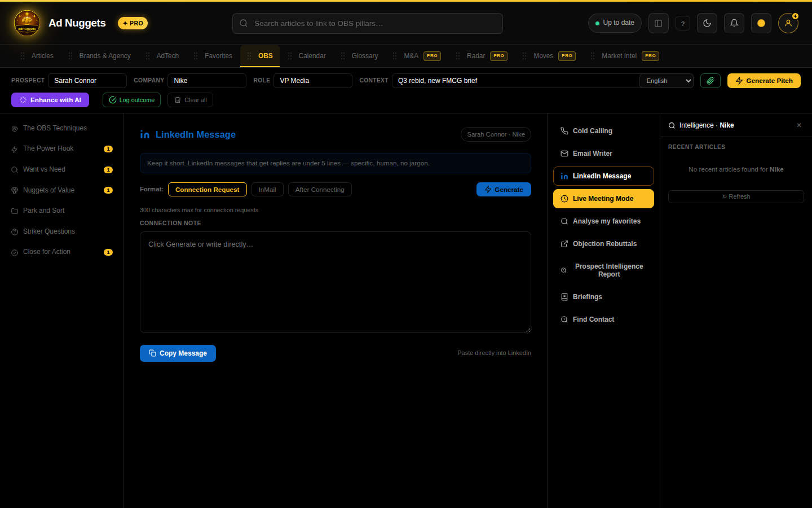Screen dimensions: 812x508
Task: Click the Find Contact icon
Action: 564,319
